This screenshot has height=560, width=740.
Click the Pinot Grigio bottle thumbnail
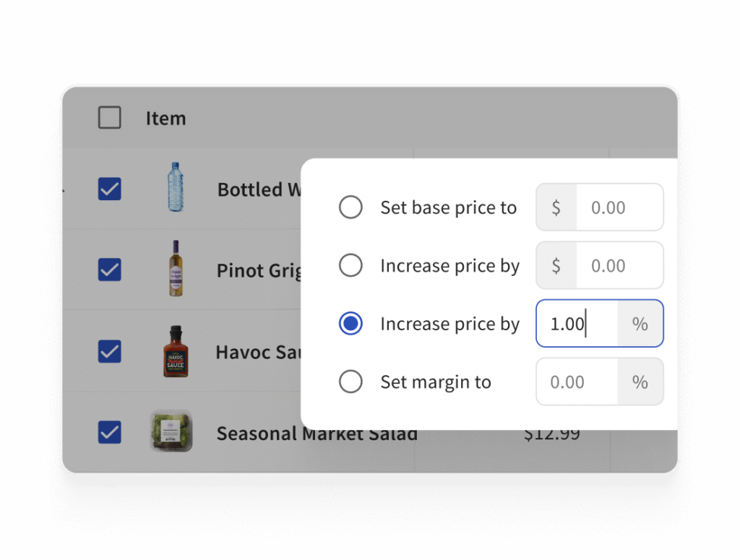coord(174,269)
